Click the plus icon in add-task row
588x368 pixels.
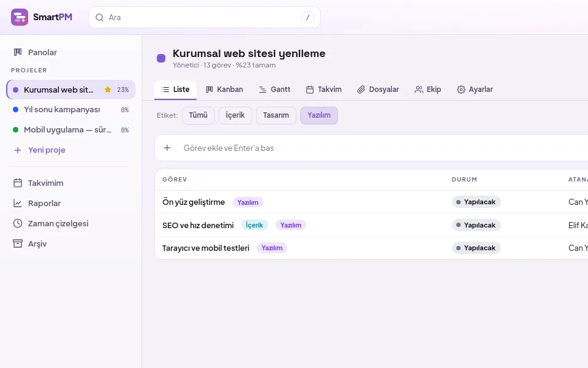pos(167,148)
